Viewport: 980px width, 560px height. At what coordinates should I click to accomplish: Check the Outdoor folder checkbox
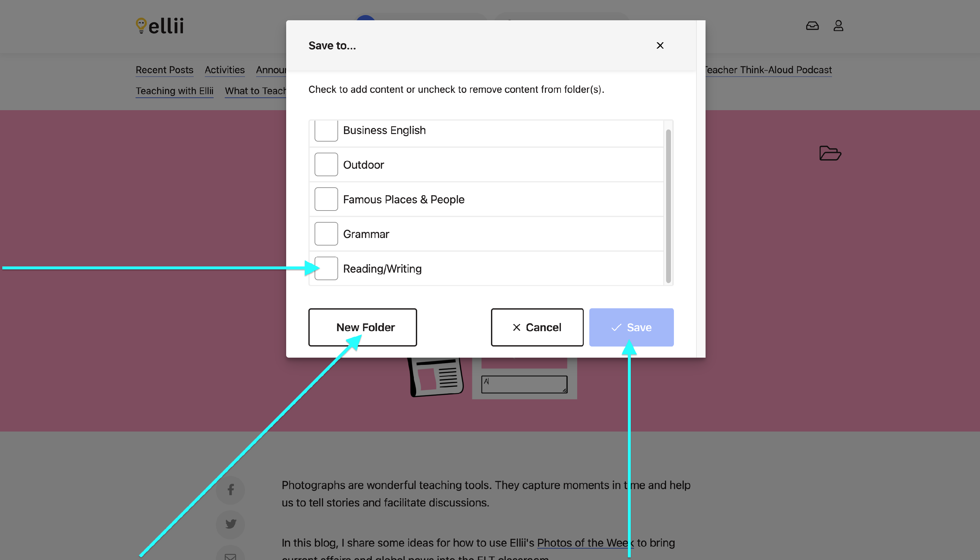(x=326, y=165)
